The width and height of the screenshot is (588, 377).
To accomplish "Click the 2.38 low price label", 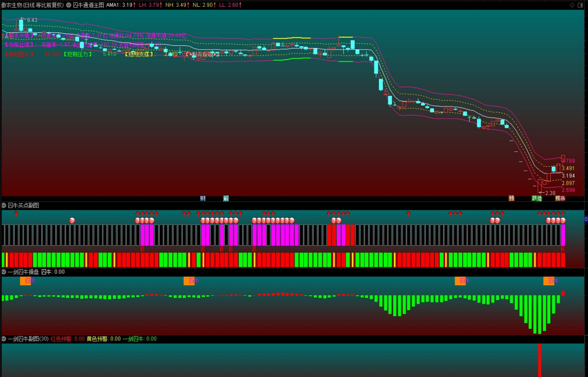I will 550,193.
